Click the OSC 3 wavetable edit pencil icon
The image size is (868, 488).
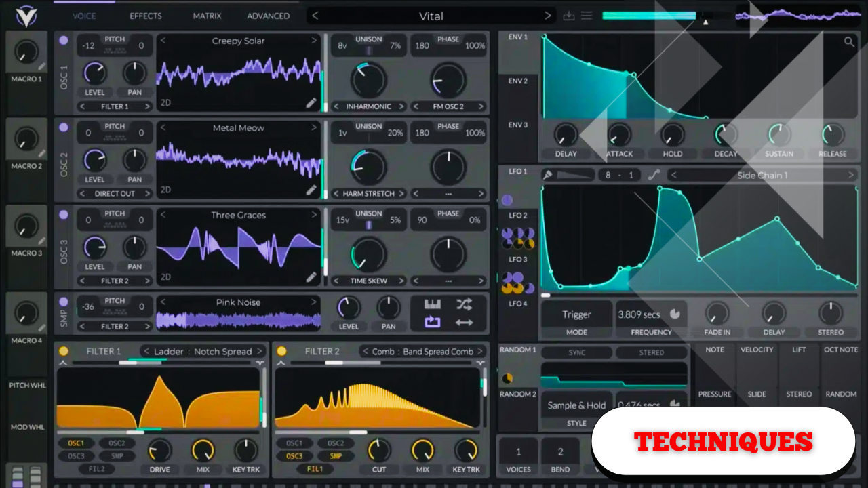point(311,277)
